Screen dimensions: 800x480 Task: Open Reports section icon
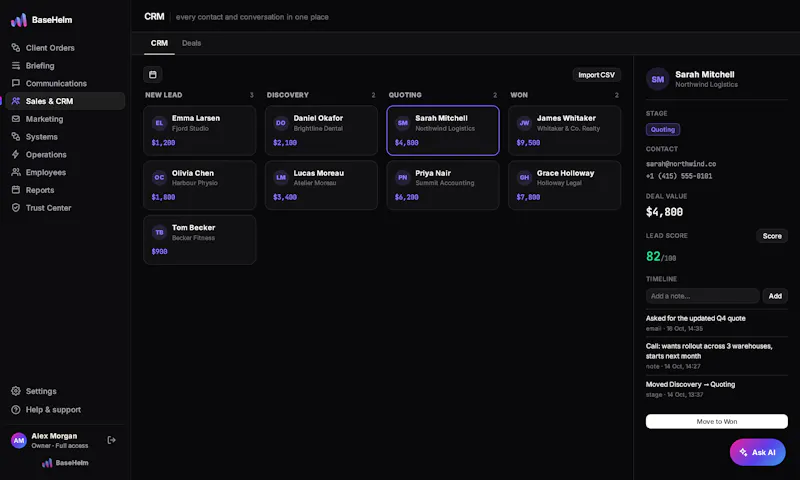16,190
